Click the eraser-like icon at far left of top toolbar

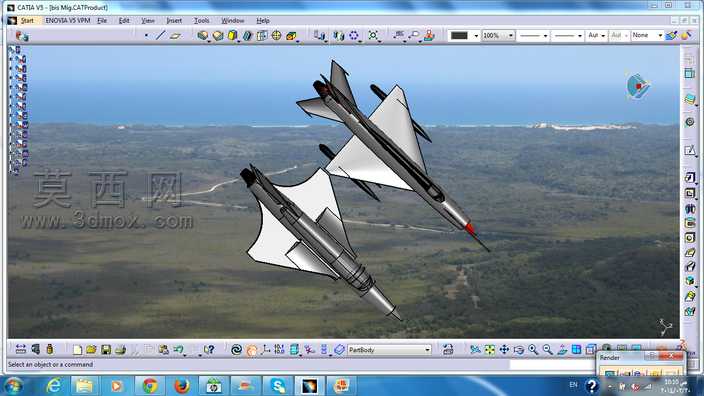coord(22,36)
